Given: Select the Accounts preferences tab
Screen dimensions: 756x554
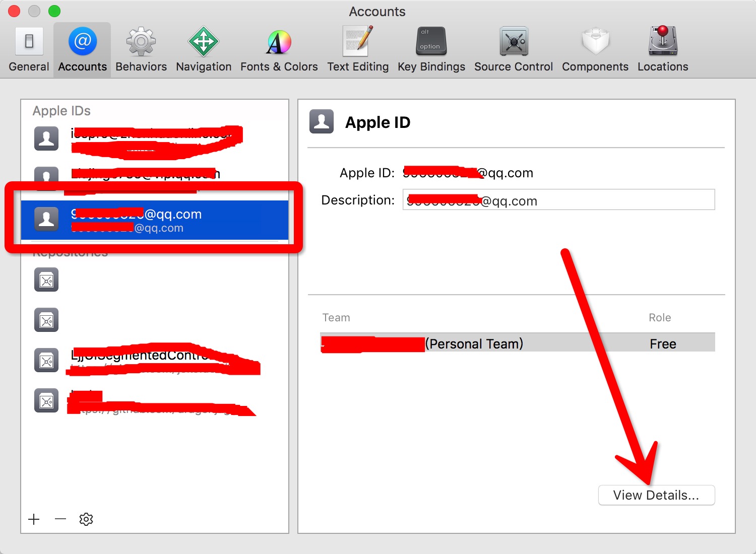Looking at the screenshot, I should 82,49.
